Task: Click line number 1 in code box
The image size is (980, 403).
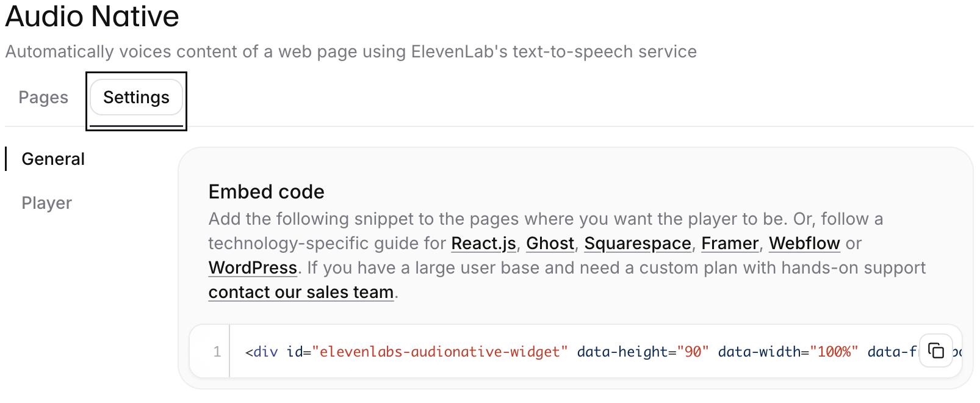Action: point(217,352)
